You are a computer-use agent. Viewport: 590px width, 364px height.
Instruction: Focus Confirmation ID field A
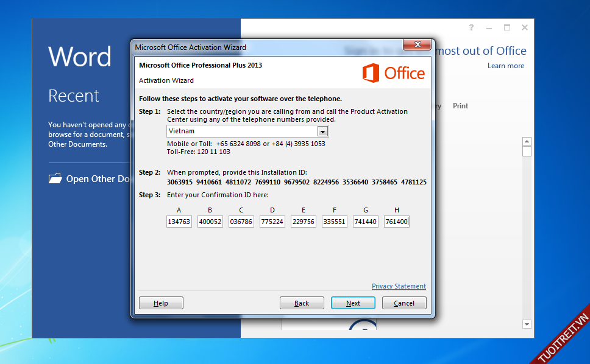(x=179, y=222)
